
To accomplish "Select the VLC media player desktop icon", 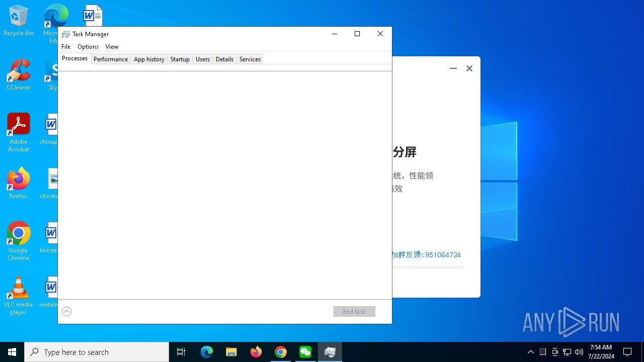I will [19, 296].
